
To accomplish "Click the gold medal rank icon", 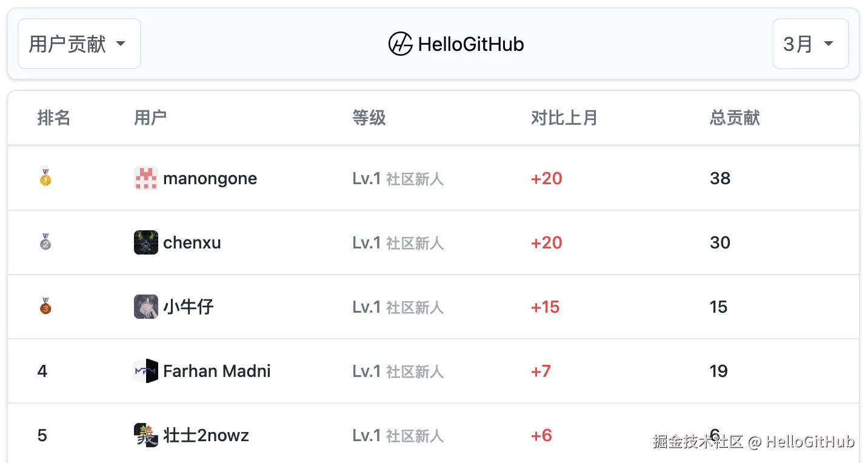I will [45, 178].
